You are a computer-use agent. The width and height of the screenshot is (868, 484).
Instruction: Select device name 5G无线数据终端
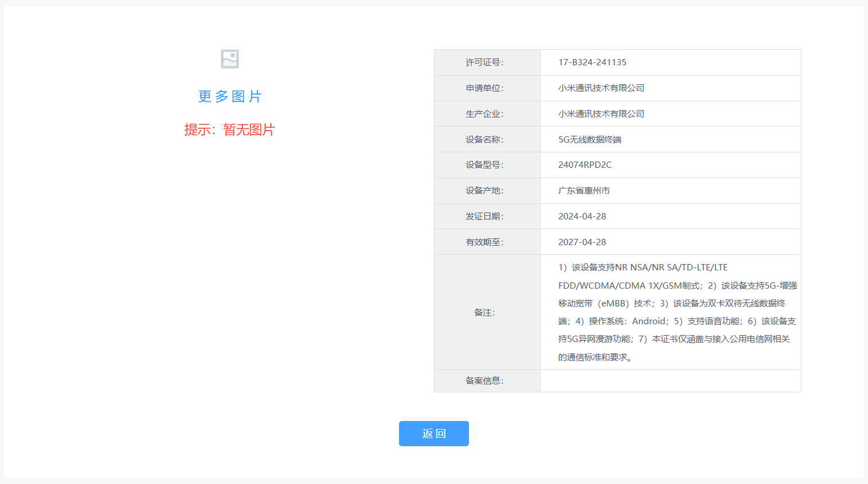pos(590,140)
